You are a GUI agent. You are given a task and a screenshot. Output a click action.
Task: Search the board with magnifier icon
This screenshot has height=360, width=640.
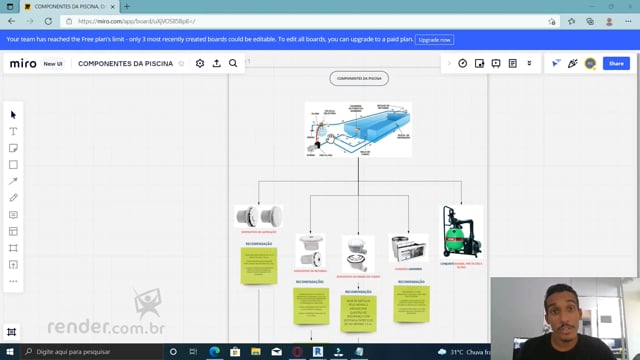point(233,63)
